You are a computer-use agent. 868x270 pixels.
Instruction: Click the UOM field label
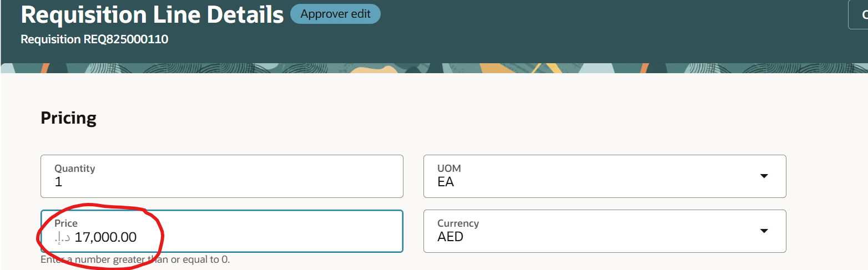pyautogui.click(x=449, y=168)
